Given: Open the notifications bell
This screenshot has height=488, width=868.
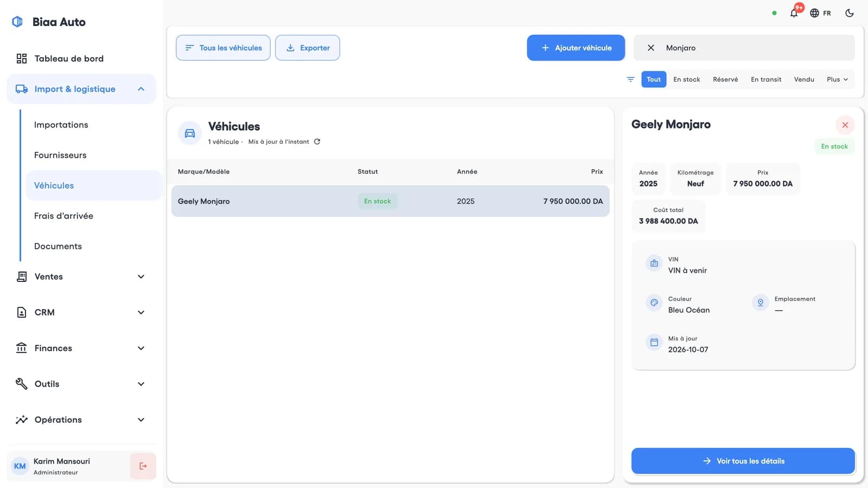Looking at the screenshot, I should [x=794, y=13].
